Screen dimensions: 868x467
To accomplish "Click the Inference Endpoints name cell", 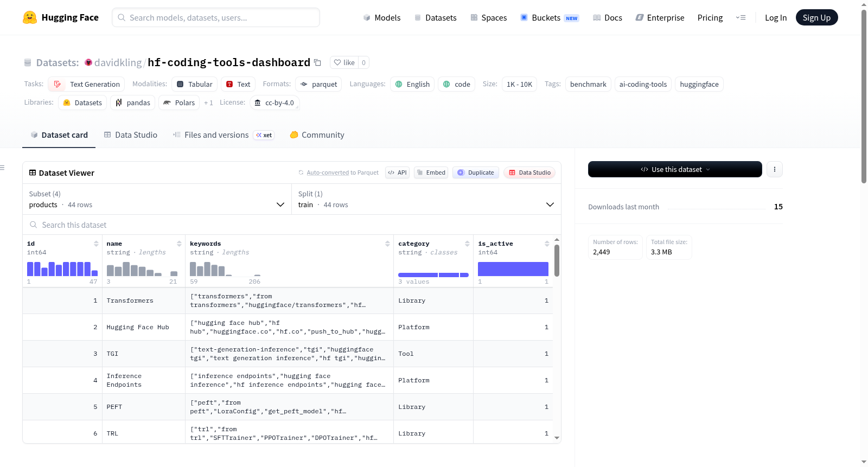I will [x=144, y=380].
